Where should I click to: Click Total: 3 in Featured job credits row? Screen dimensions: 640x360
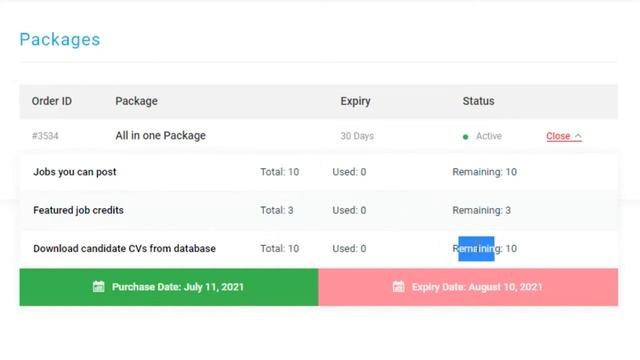tap(277, 210)
